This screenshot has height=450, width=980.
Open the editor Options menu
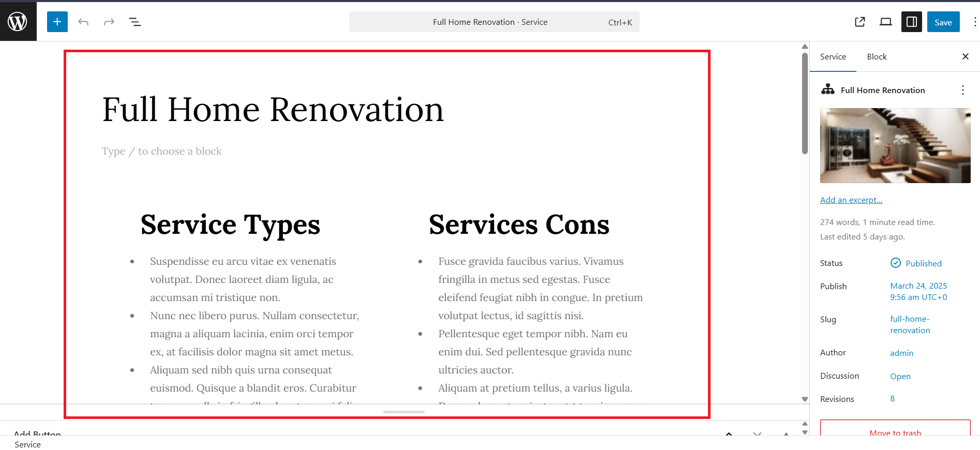click(x=974, y=22)
